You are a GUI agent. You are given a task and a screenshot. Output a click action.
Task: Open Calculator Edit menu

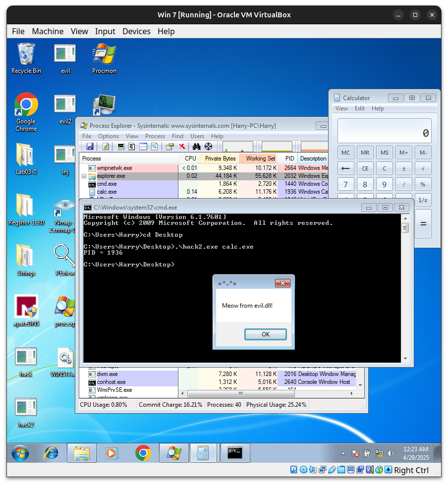[359, 108]
